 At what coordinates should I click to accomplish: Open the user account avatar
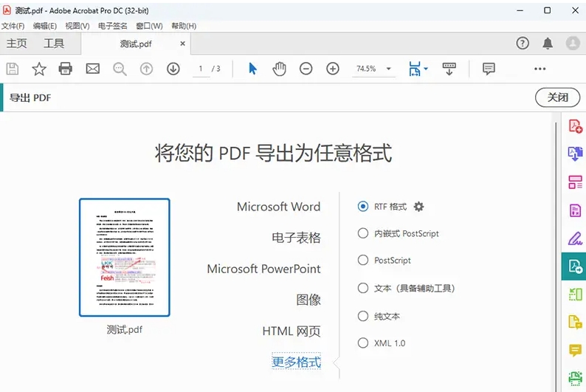[x=573, y=44]
